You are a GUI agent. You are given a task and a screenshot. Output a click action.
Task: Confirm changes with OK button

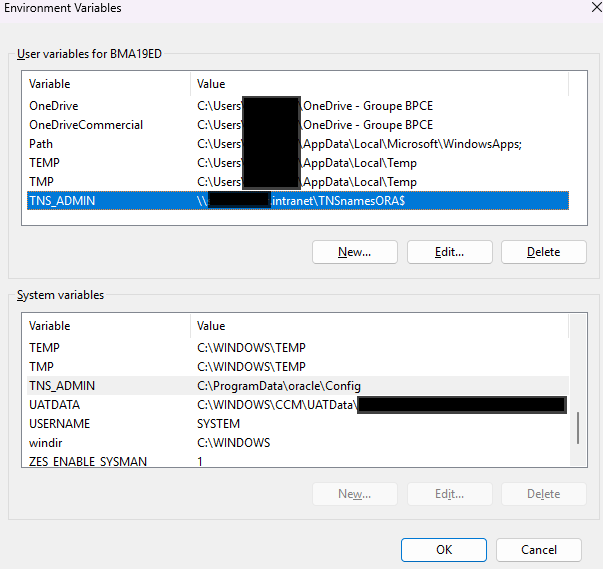444,550
